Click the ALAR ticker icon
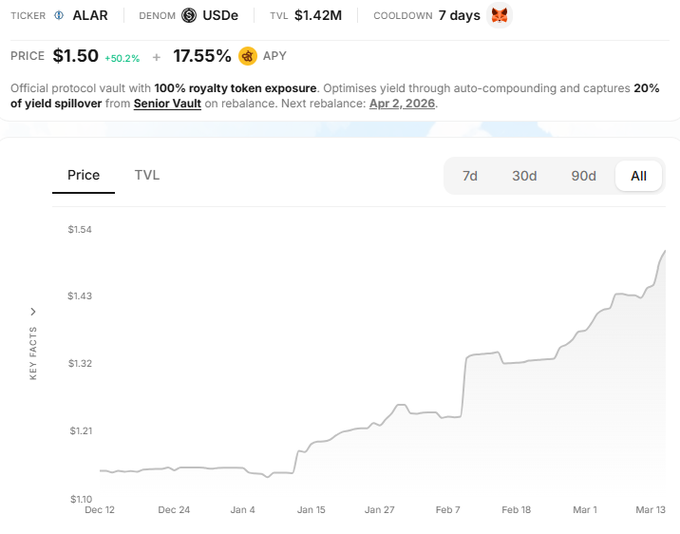This screenshot has width=680, height=534. point(59,15)
